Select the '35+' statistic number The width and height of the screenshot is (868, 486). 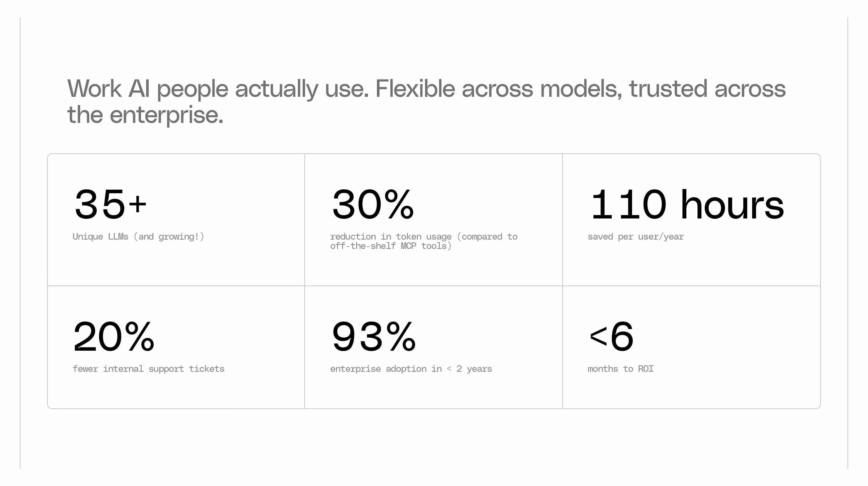pos(110,205)
